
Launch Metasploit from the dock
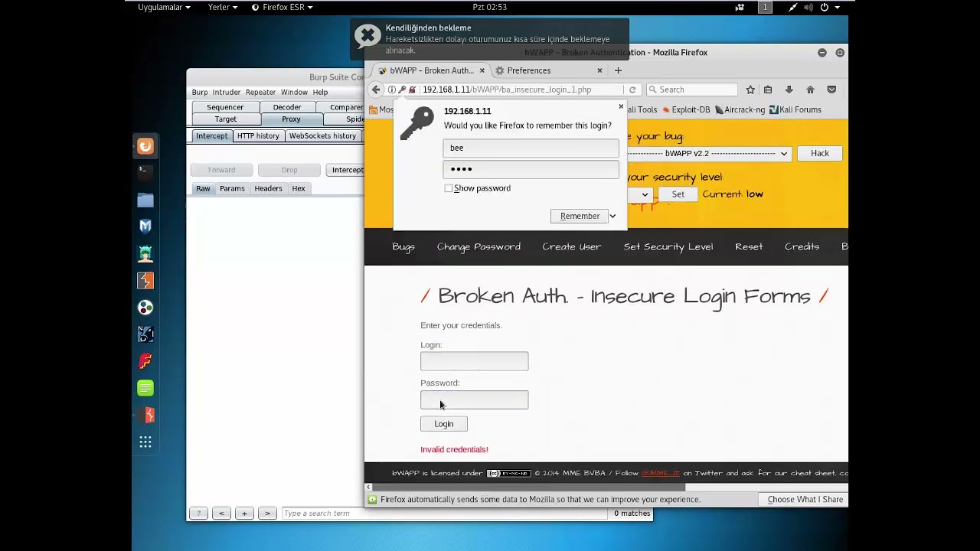click(x=145, y=227)
